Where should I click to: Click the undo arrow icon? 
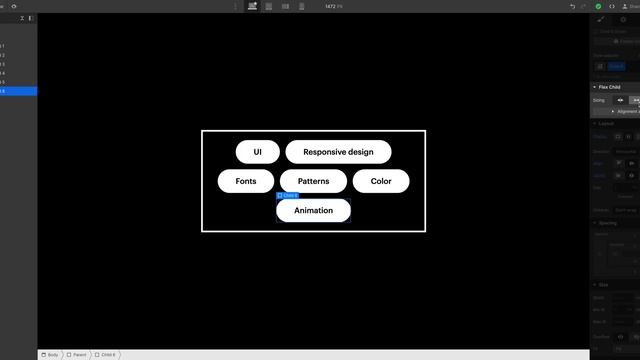pos(572,7)
